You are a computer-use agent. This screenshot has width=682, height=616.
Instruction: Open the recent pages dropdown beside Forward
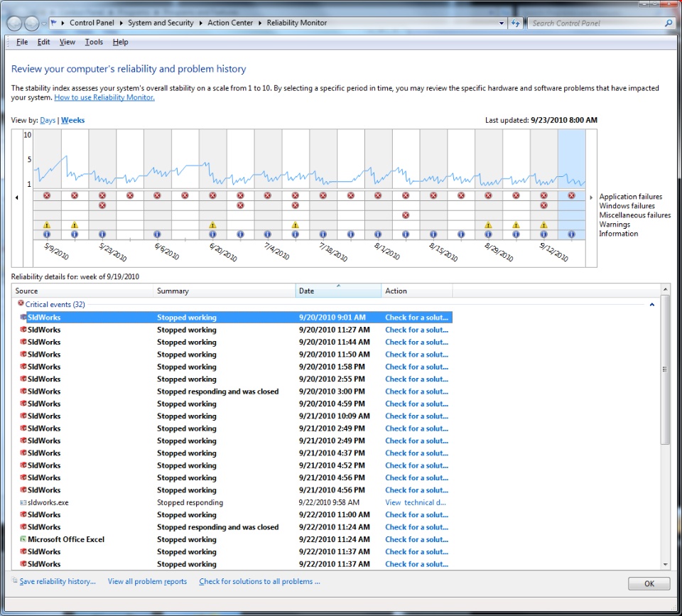coord(43,23)
